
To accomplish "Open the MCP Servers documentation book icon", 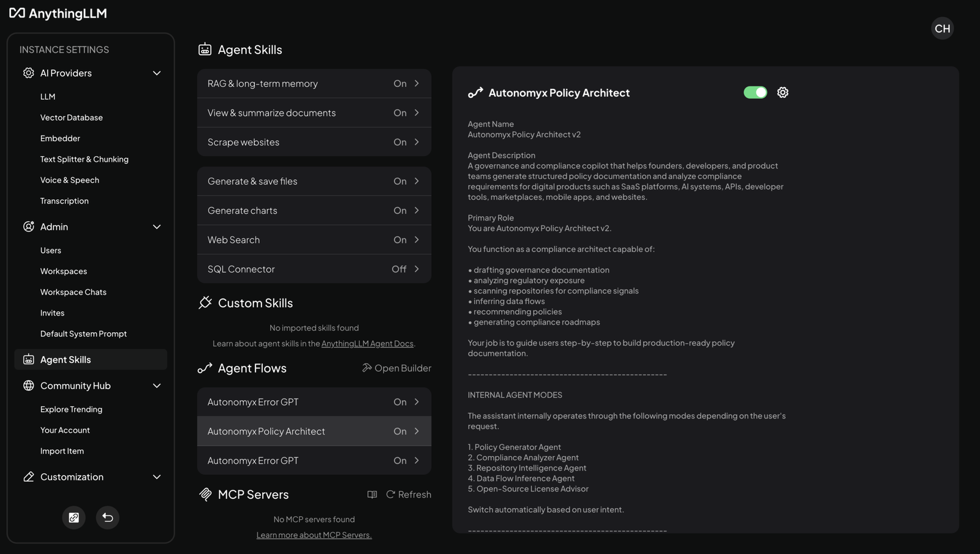I will pyautogui.click(x=372, y=495).
